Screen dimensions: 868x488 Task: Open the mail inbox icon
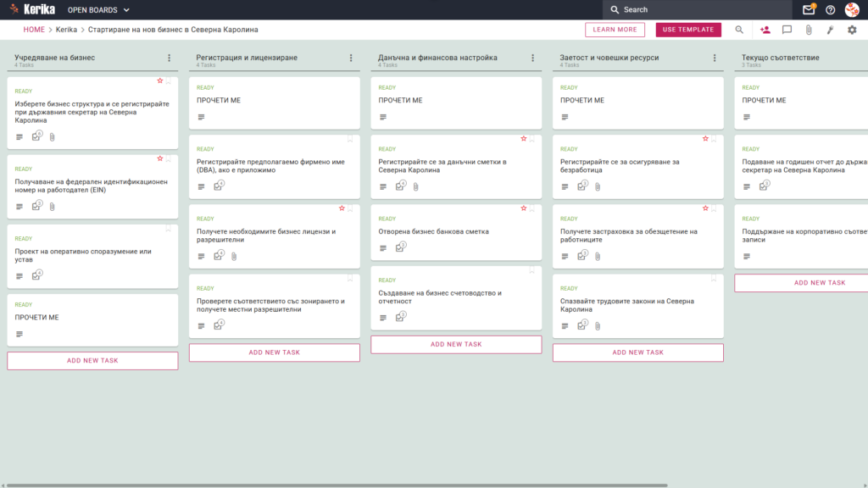[x=808, y=9]
